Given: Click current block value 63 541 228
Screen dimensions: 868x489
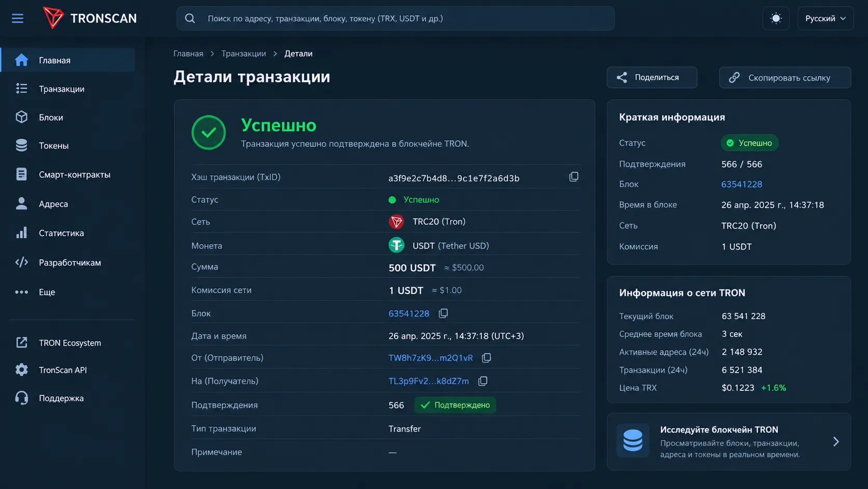Looking at the screenshot, I should point(743,316).
